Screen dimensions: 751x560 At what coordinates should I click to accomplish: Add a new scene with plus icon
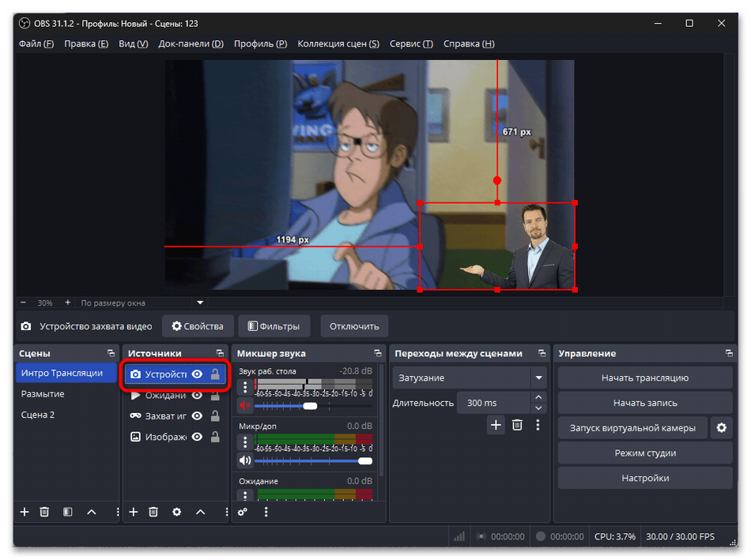[x=25, y=512]
